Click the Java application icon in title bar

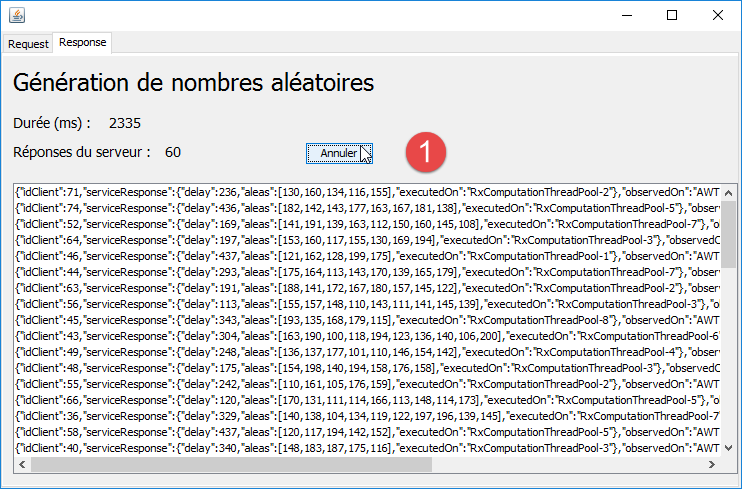[x=19, y=16]
